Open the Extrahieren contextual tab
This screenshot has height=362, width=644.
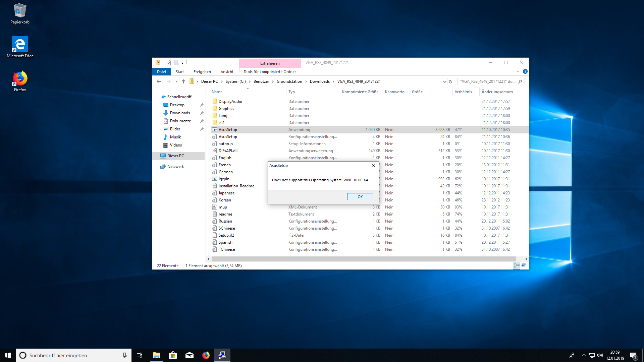point(270,63)
